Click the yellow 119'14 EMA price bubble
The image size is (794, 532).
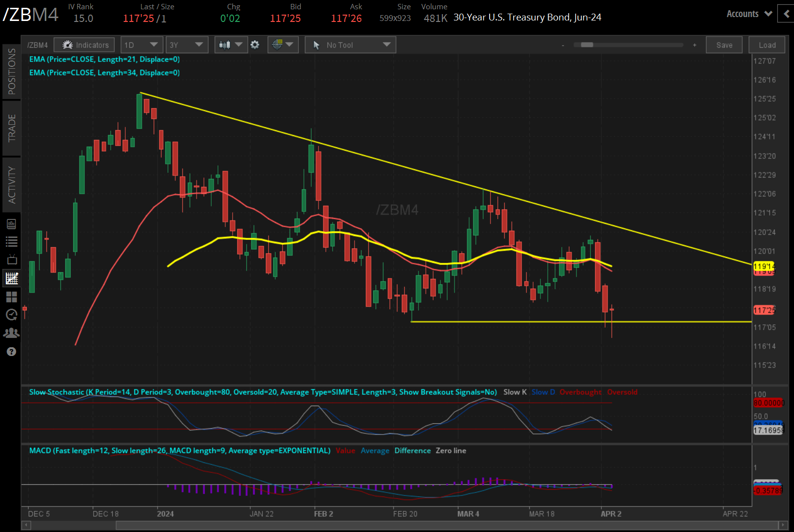point(764,266)
